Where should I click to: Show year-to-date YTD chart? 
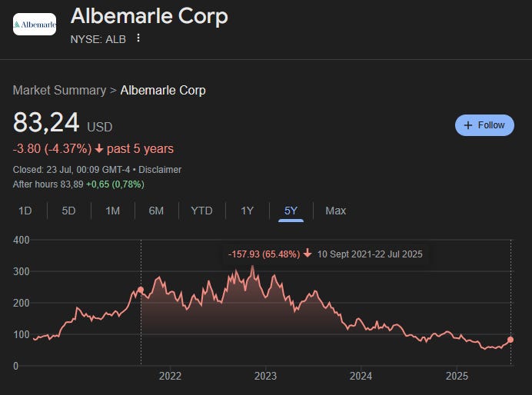click(201, 211)
